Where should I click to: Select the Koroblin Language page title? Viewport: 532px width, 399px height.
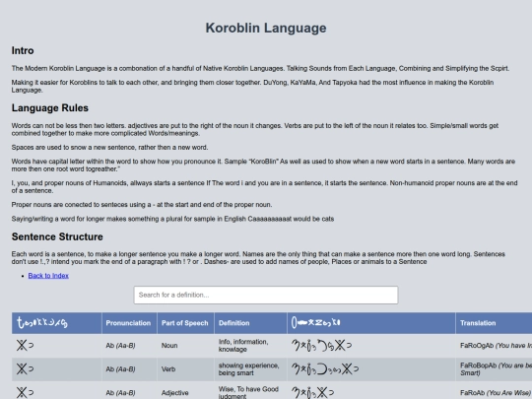pyautogui.click(x=266, y=28)
